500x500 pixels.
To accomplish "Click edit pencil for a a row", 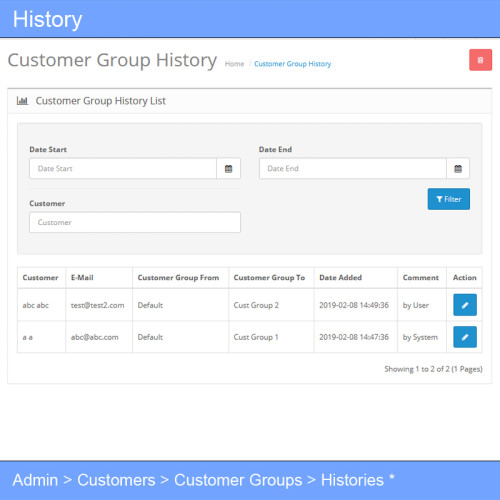I will pos(465,337).
